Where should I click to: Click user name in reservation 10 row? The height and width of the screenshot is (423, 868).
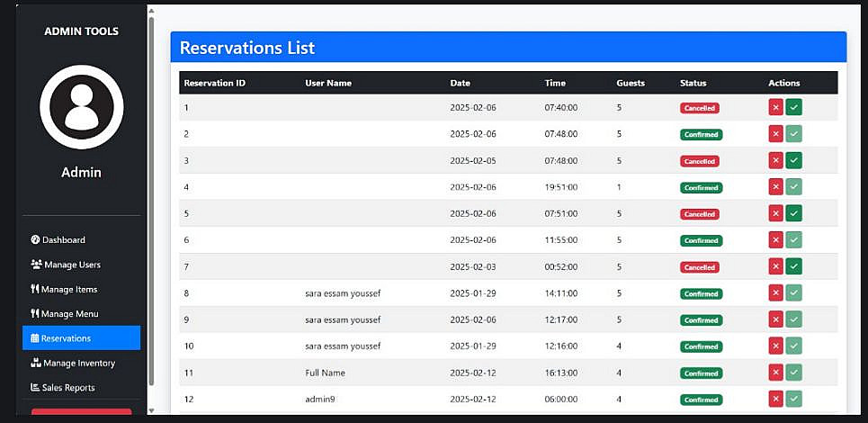coord(343,346)
